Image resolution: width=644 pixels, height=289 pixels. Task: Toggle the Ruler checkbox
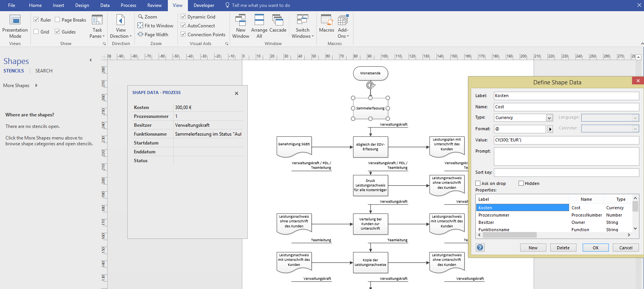(36, 20)
